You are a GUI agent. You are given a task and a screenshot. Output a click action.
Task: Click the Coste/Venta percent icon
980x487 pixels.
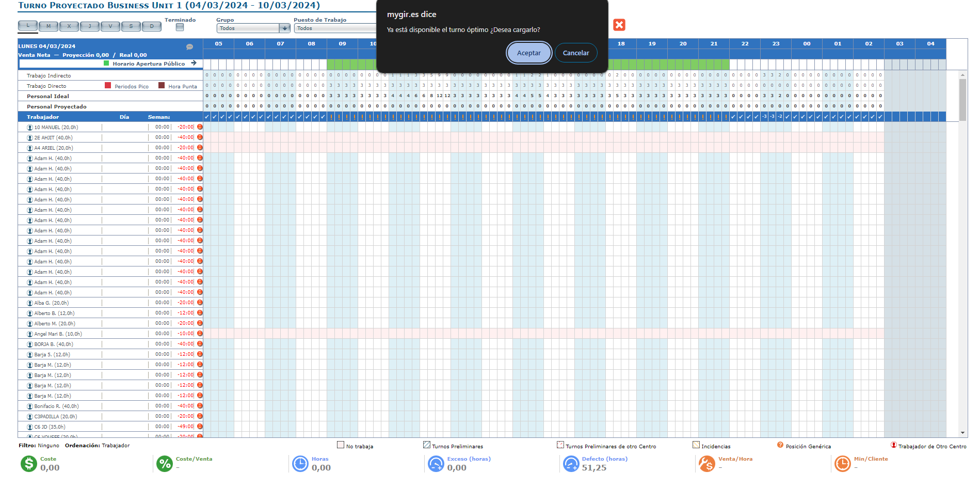point(165,464)
